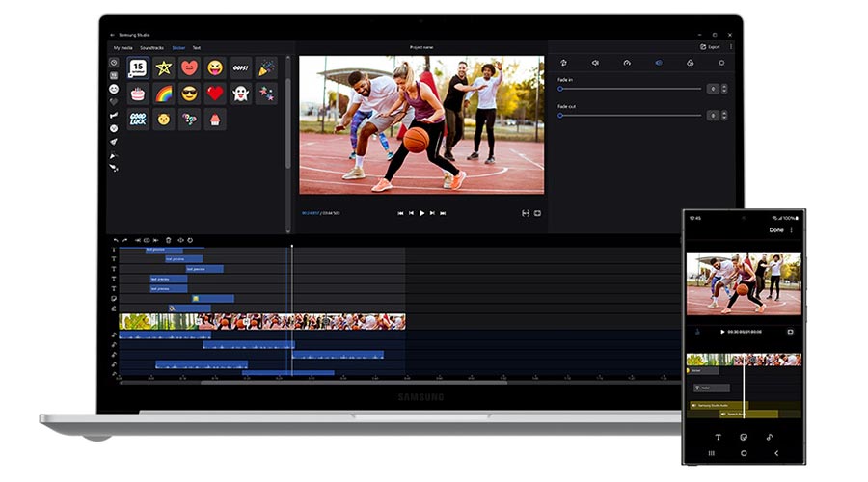Viewport: 868px width, 482px height.
Task: Tap Done on the phone
Action: (x=776, y=229)
